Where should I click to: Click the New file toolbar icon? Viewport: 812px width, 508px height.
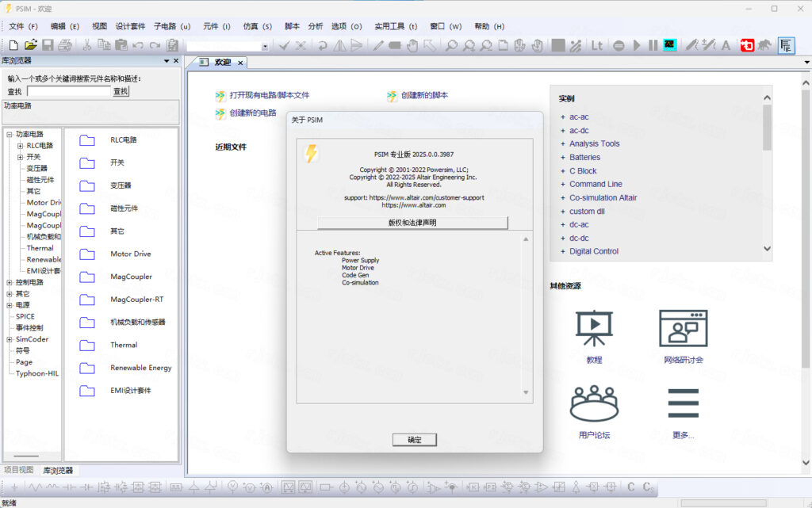tap(13, 45)
